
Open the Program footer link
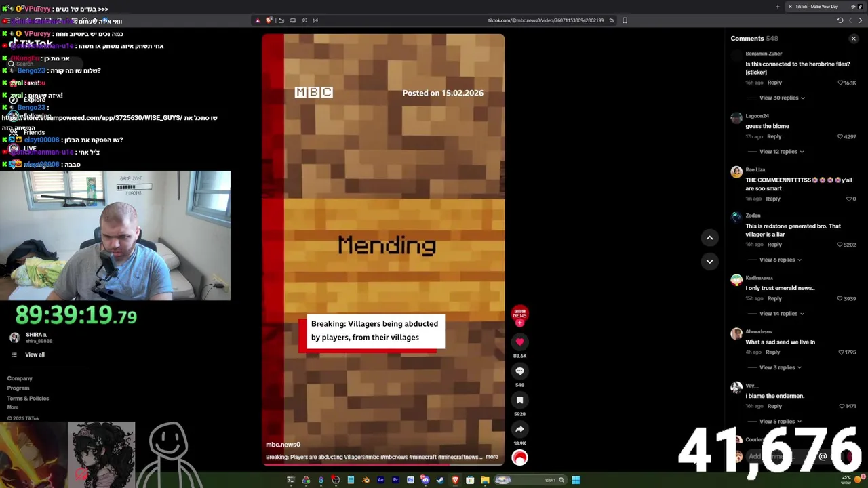click(x=18, y=388)
